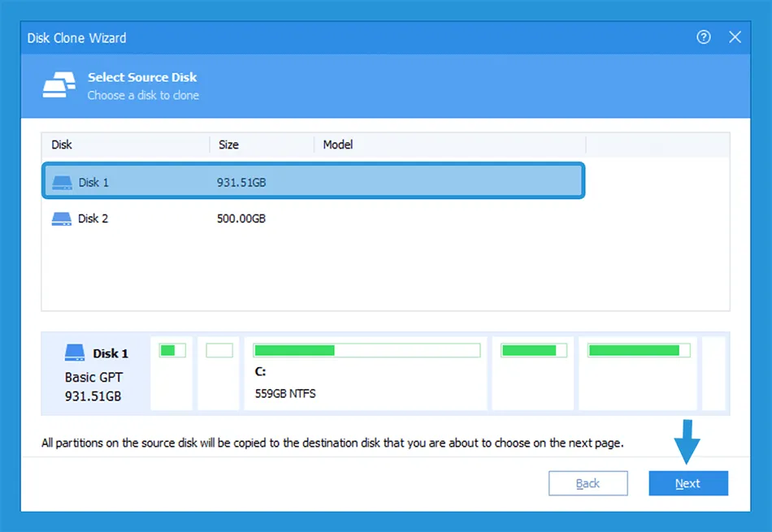This screenshot has width=772, height=532.
Task: Click the stacked disks header icon
Action: [59, 85]
